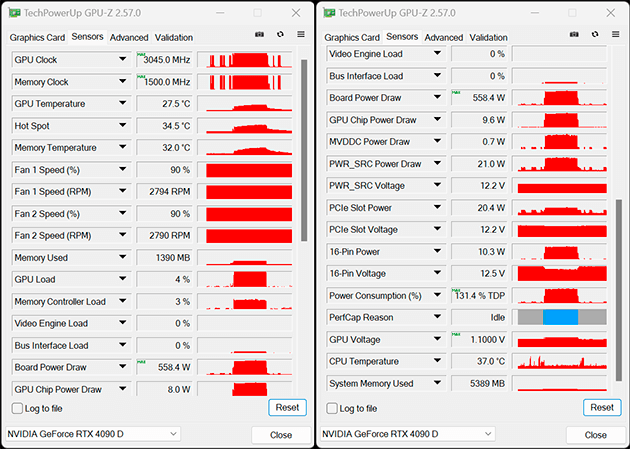Open RTX 4090 D selector in left window

[x=93, y=434]
